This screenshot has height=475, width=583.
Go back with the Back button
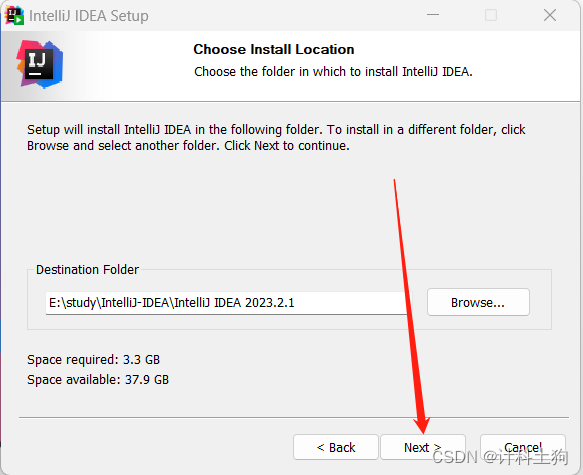(336, 447)
